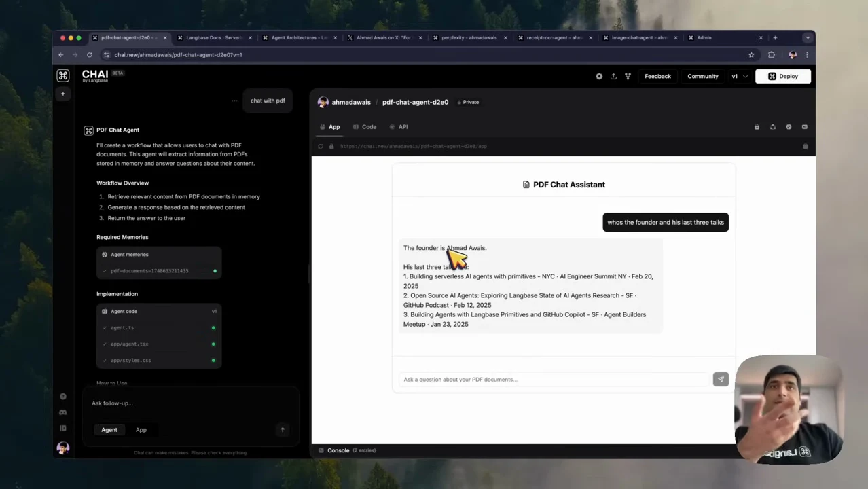Click the Private visibility badge
868x489 pixels.
468,102
